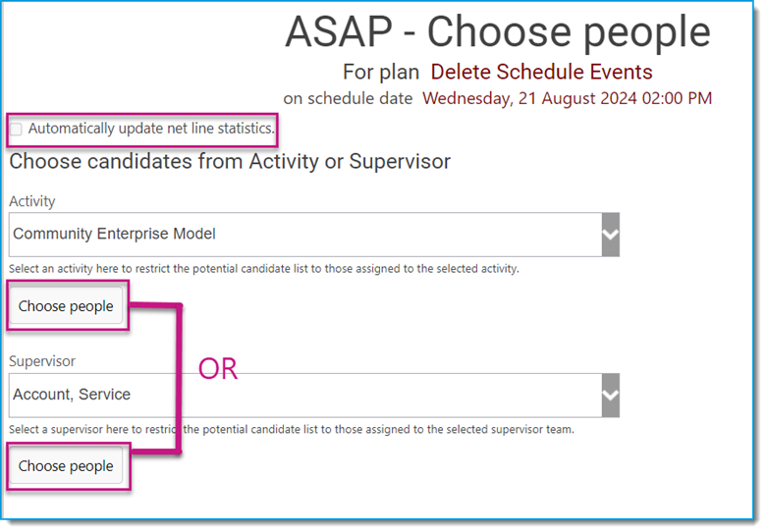Expand the Activity dropdown arrow
The width and height of the screenshot is (766, 532).
pyautogui.click(x=611, y=235)
